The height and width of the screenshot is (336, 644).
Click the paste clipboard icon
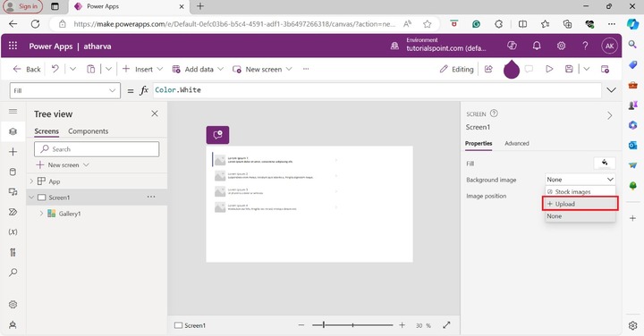click(90, 69)
